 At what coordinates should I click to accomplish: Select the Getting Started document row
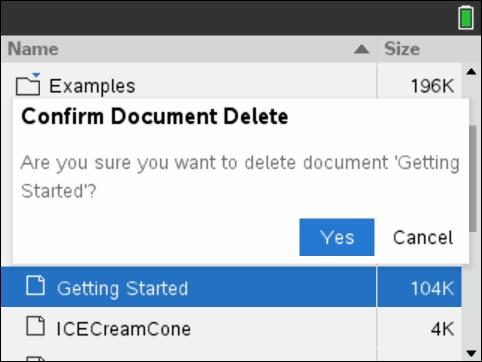tap(231, 287)
